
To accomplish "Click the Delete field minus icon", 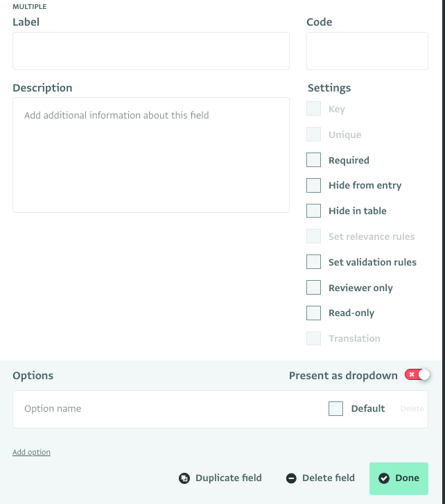I will pos(291,478).
